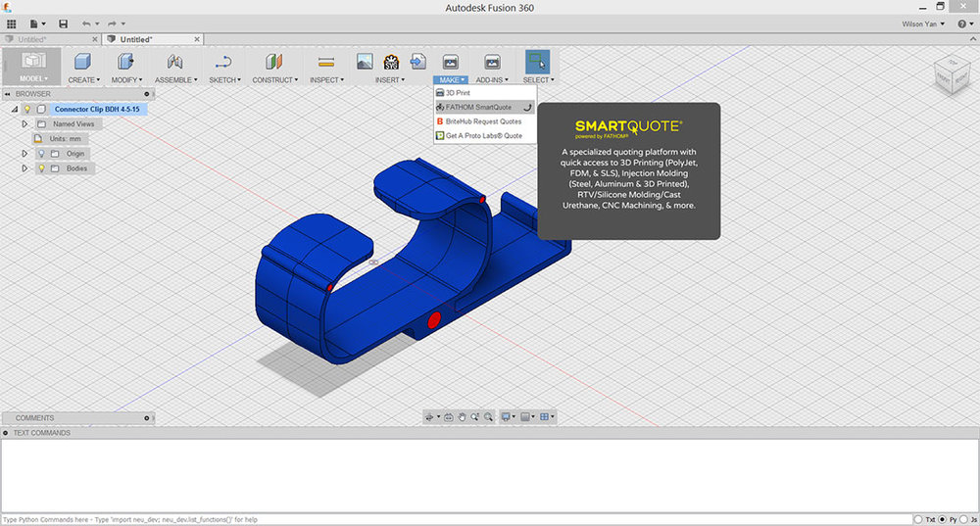Click the Assemble joint icon
The width and height of the screenshot is (980, 526).
174,62
